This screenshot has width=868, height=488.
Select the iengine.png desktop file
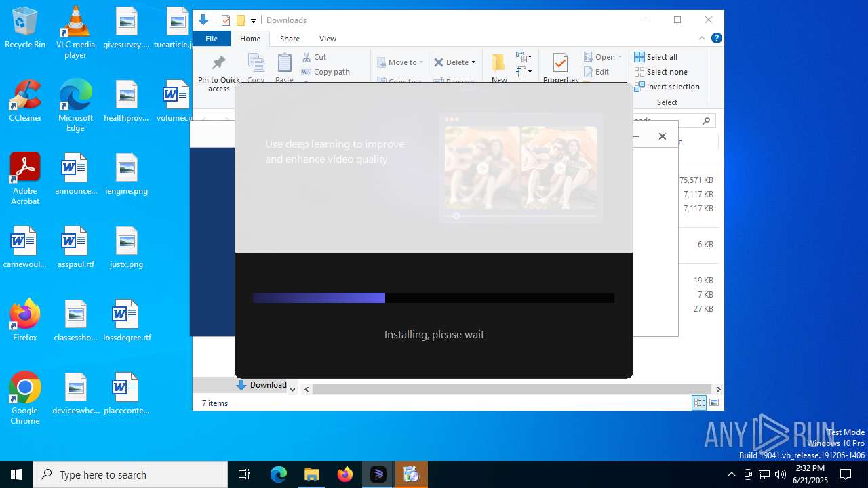127,174
